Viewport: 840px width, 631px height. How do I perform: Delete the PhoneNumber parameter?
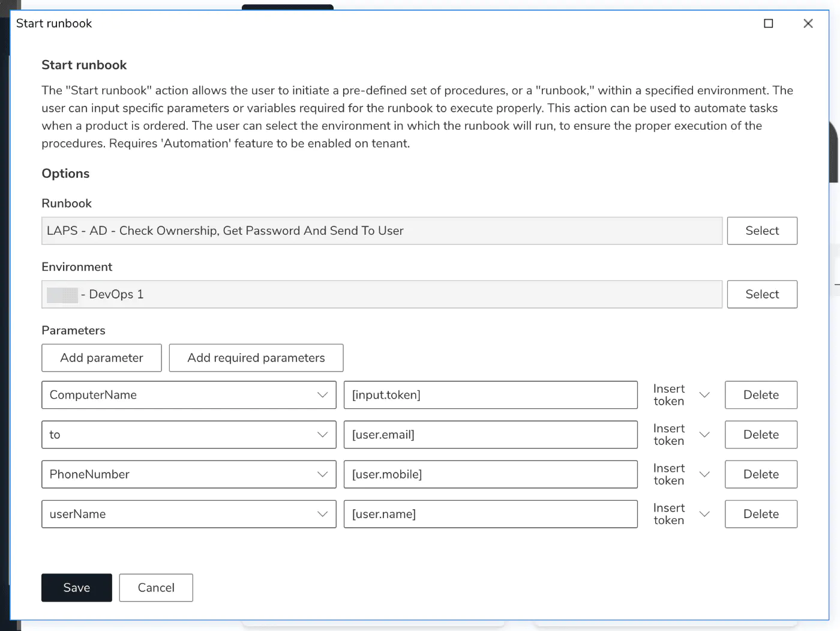[761, 474]
